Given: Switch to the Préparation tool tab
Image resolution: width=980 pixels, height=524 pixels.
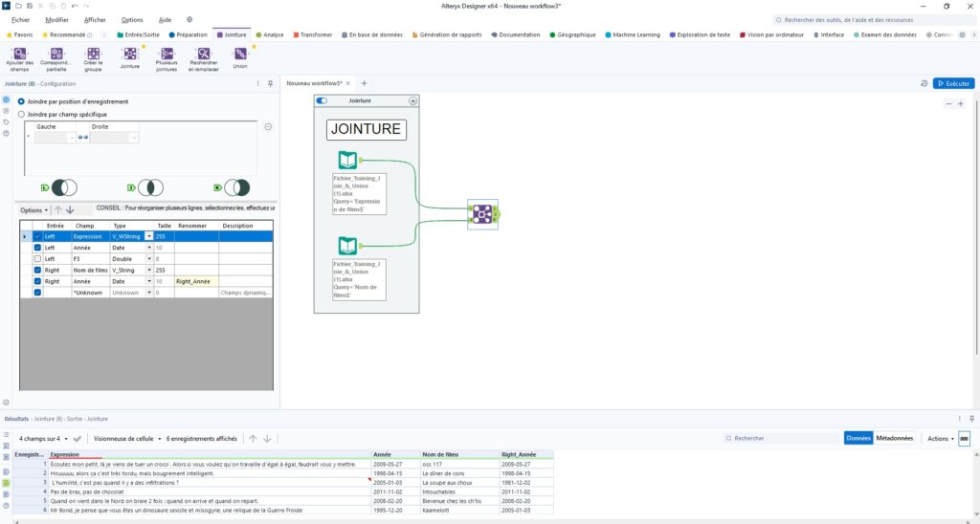Looking at the screenshot, I should point(189,35).
